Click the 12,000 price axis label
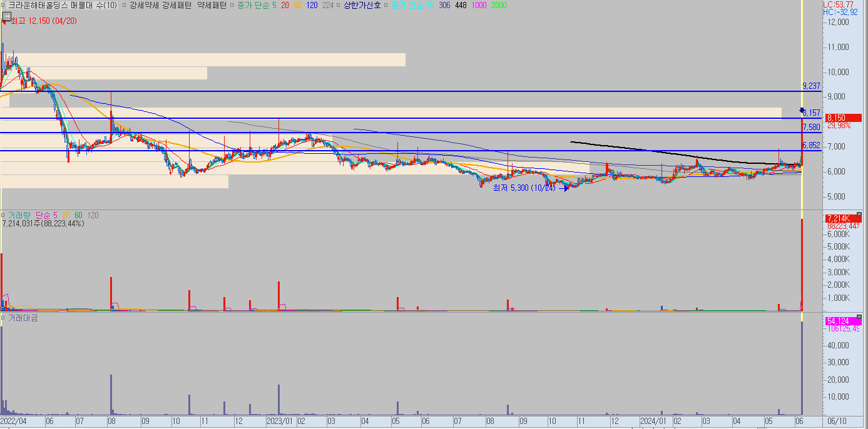Viewport: 868px width, 429px height. (x=838, y=22)
